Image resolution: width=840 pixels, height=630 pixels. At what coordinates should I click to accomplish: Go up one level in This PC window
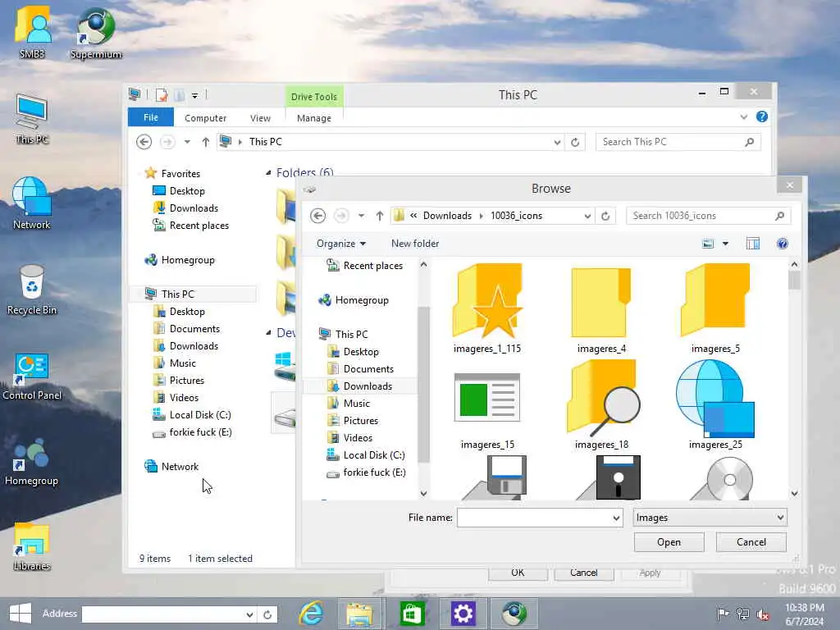pos(206,142)
